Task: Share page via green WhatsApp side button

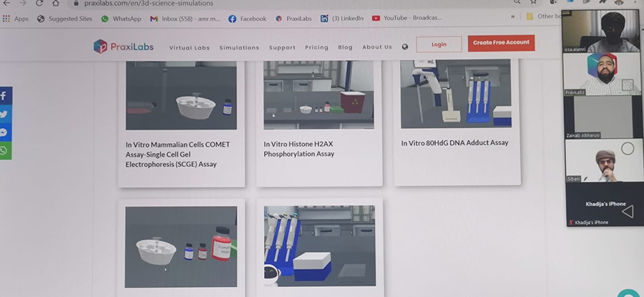Action: (x=5, y=151)
